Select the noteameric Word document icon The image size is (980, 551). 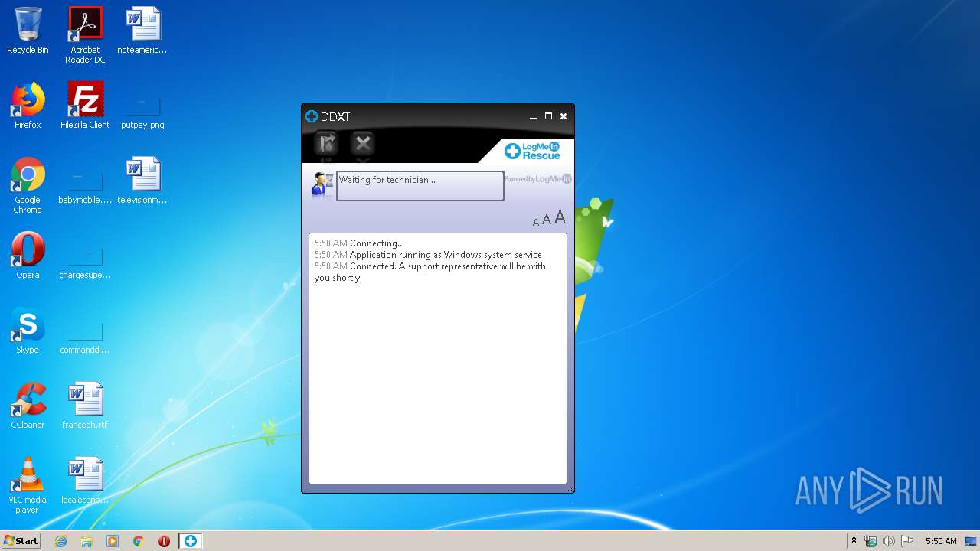tap(142, 31)
